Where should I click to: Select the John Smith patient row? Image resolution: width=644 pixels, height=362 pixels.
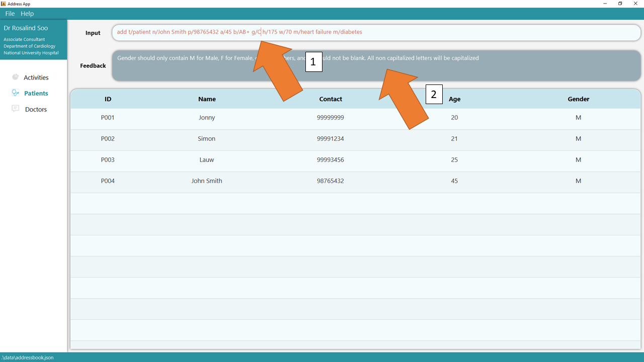[207, 181]
